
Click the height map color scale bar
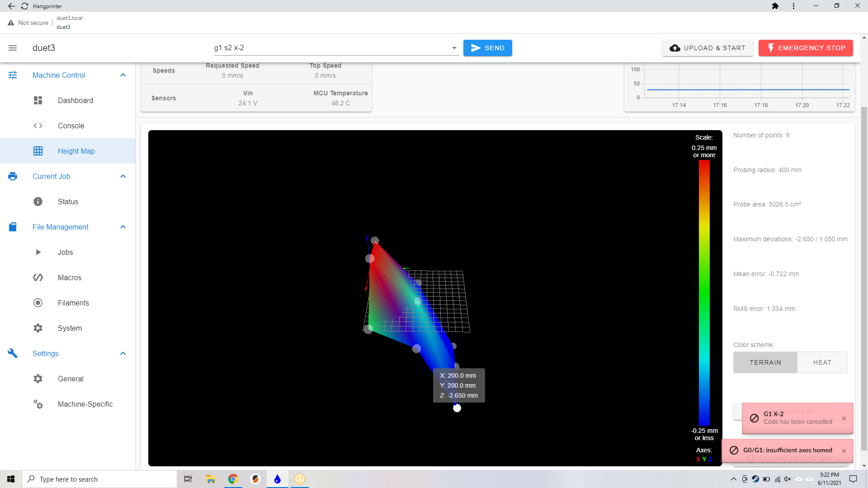tap(704, 292)
